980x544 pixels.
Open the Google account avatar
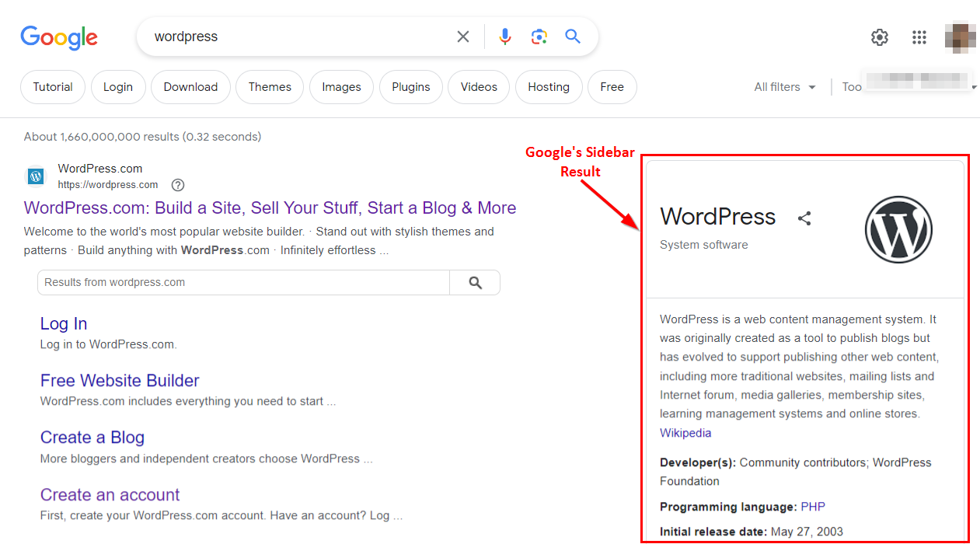click(960, 37)
